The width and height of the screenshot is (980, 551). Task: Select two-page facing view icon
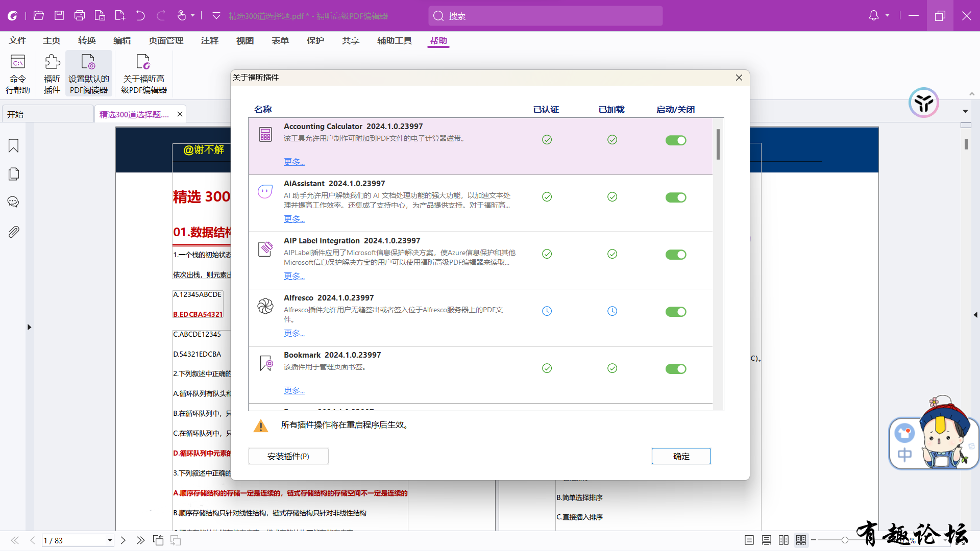(784, 540)
